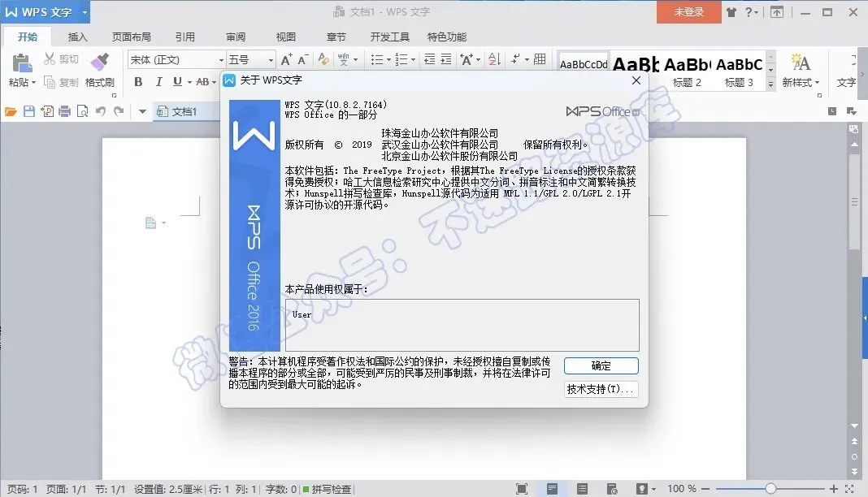Click the clear formatting eraser icon
Viewport: 868px width, 497px height.
[323, 59]
